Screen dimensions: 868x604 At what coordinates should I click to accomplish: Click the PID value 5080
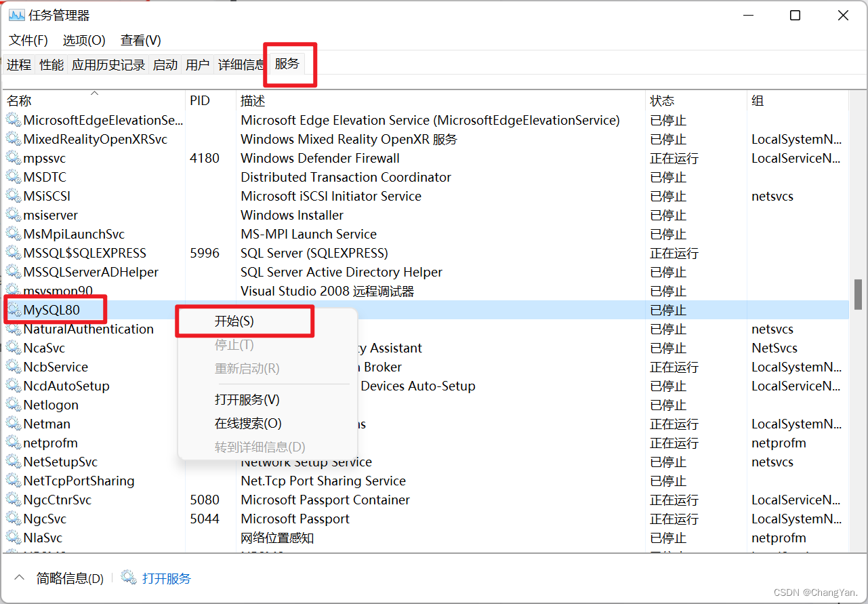[x=205, y=500]
